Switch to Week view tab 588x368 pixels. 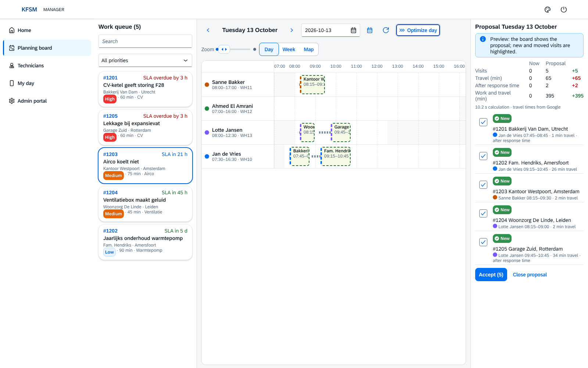[x=289, y=49]
